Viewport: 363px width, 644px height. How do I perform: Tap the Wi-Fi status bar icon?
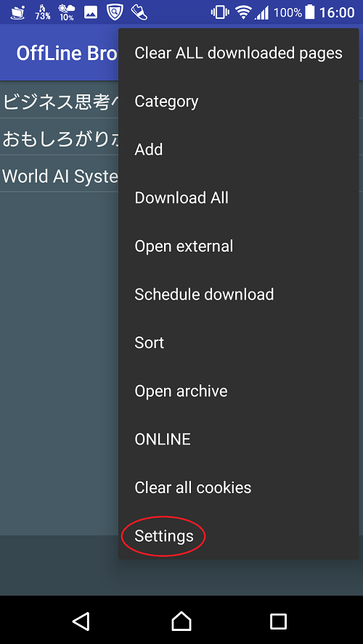[244, 12]
